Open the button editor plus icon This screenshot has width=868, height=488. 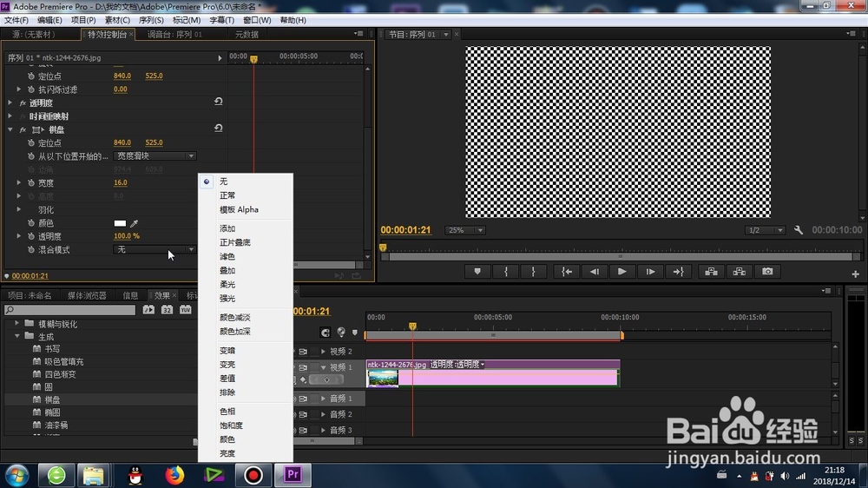pos(855,274)
